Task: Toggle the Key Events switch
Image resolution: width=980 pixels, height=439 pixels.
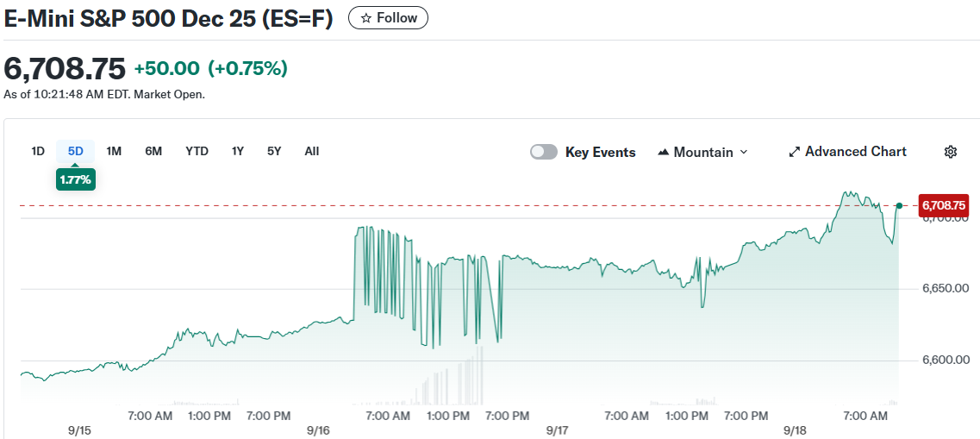Action: [544, 152]
